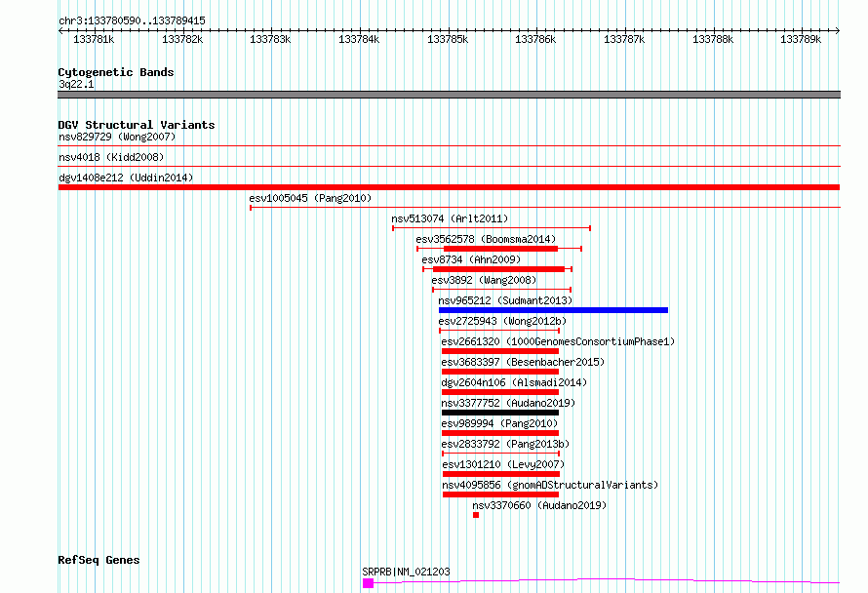
Task: Click the 133787k ruler label
Action: tap(624, 39)
